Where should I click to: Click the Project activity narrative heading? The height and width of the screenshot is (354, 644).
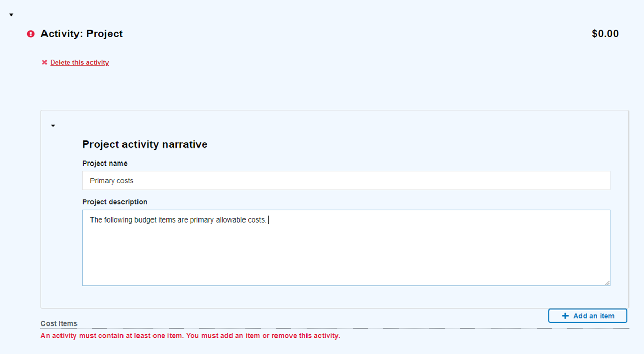[x=145, y=144]
